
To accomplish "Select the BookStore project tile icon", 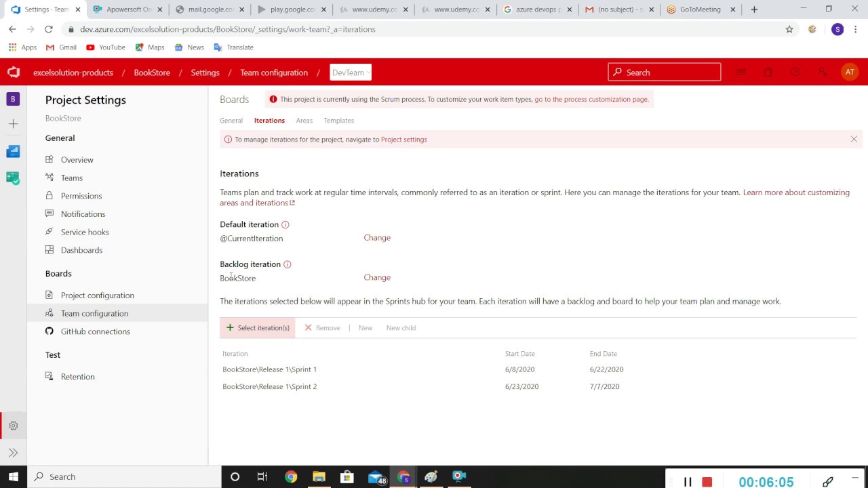I will click(13, 99).
